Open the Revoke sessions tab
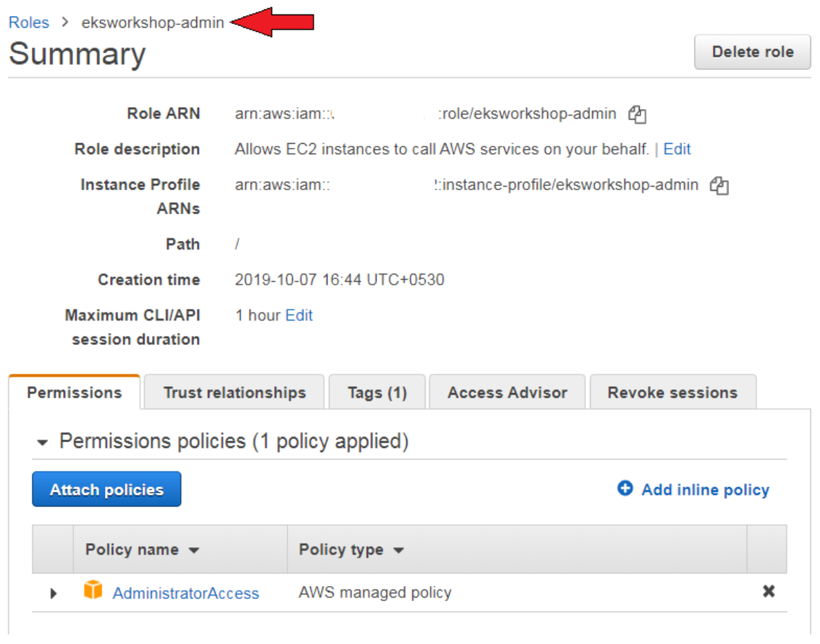 pos(673,392)
